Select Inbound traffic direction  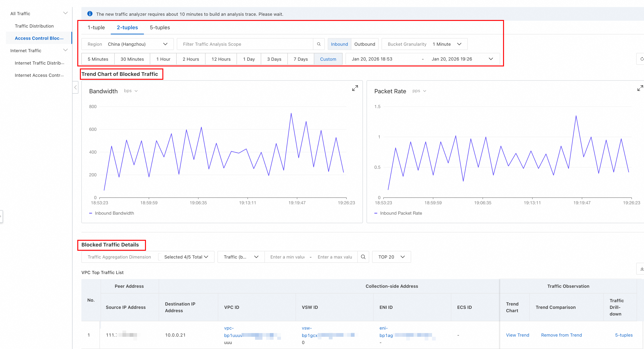339,44
